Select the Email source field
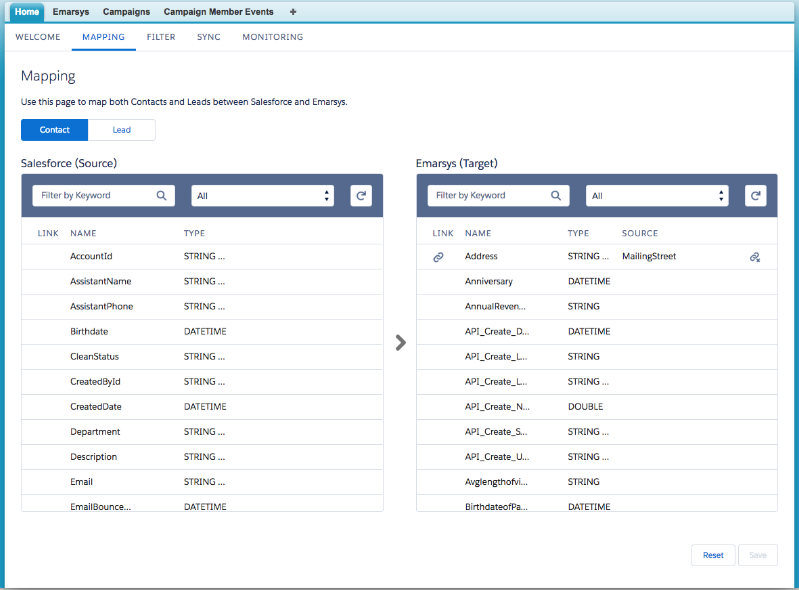This screenshot has height=590, width=799. click(x=202, y=481)
